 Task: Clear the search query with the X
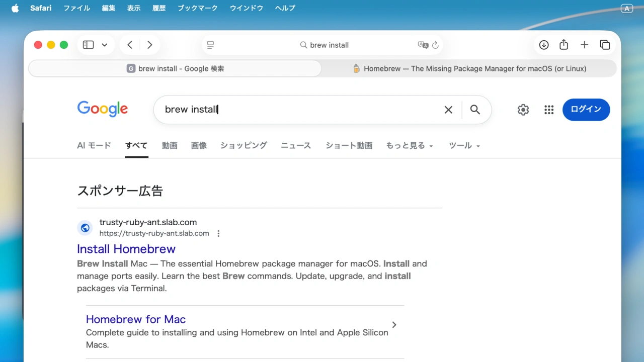[448, 110]
